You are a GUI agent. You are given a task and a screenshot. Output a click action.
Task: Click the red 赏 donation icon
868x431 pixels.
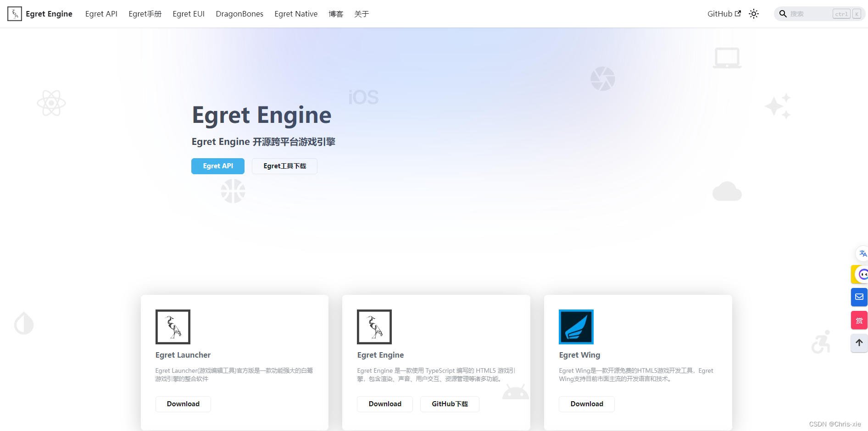(x=859, y=320)
